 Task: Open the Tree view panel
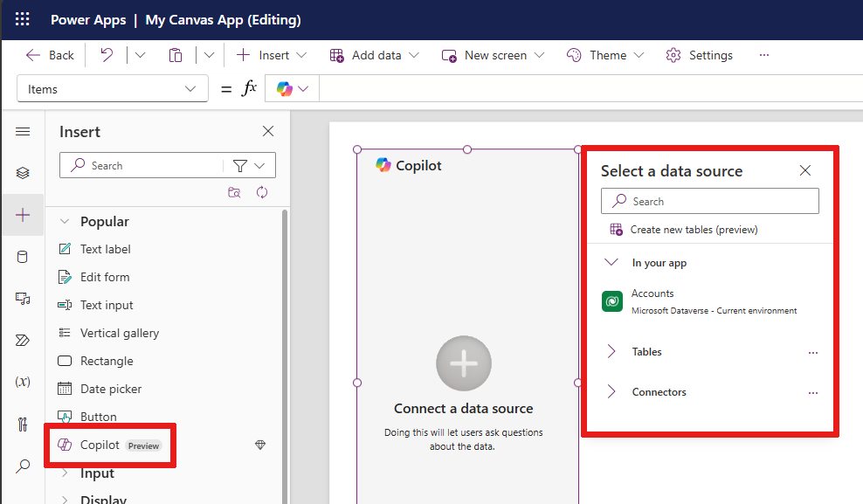click(23, 172)
